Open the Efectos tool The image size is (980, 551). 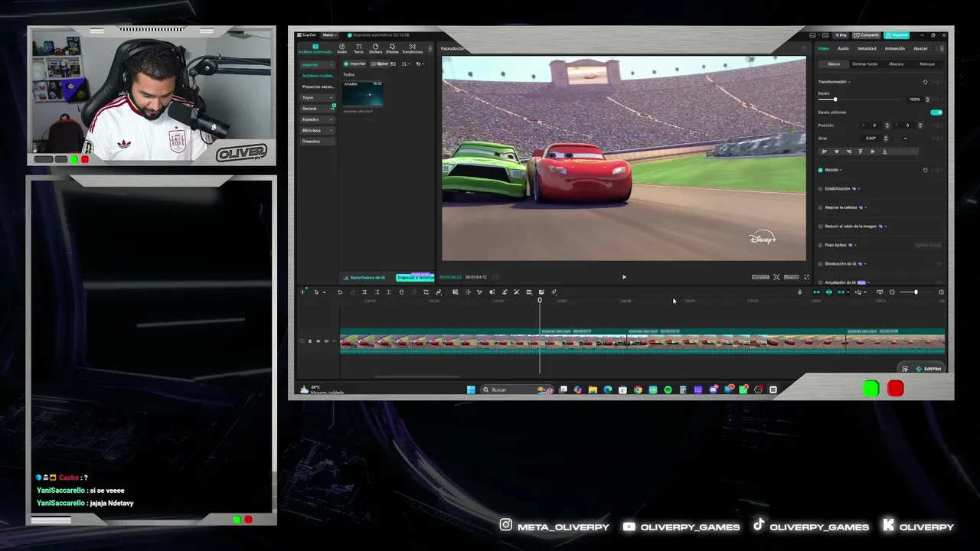(x=392, y=48)
